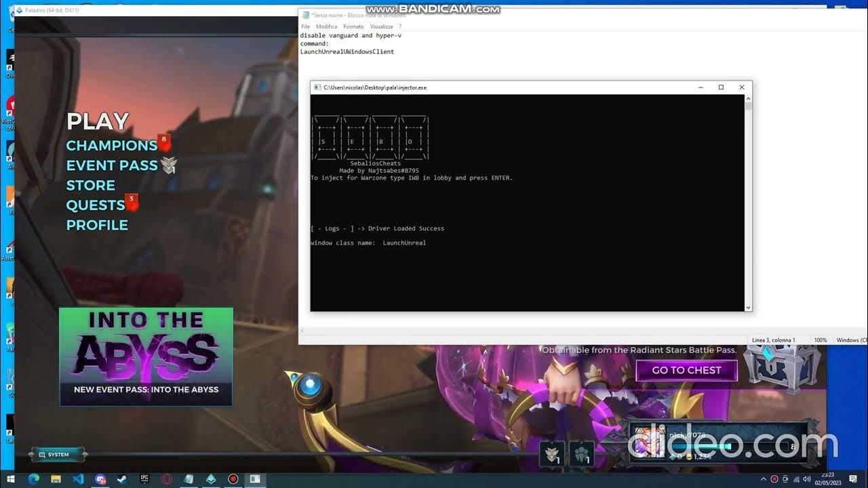The width and height of the screenshot is (868, 488).
Task: Open EVENT PASS in Paladins menu
Action: (x=112, y=165)
